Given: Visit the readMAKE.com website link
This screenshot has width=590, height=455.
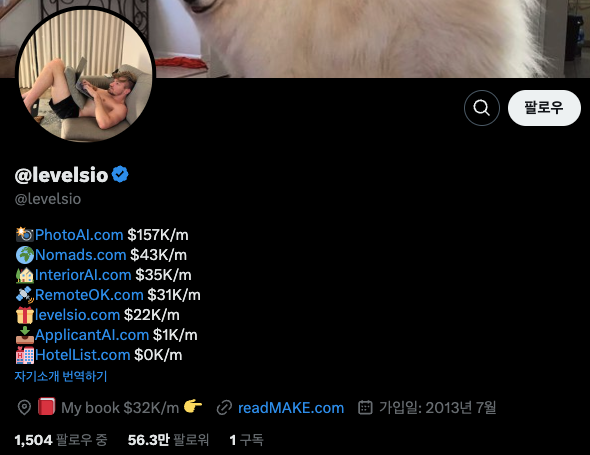Looking at the screenshot, I should (291, 408).
